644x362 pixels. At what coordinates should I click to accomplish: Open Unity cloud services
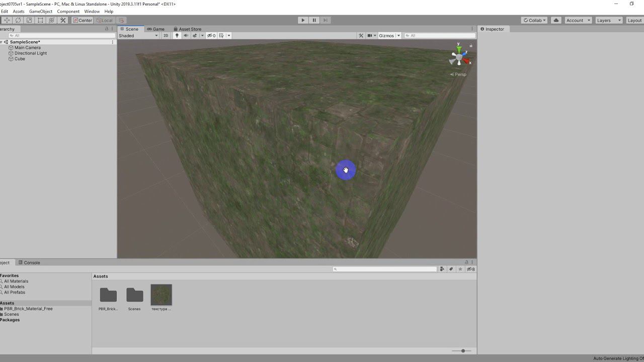coord(556,20)
